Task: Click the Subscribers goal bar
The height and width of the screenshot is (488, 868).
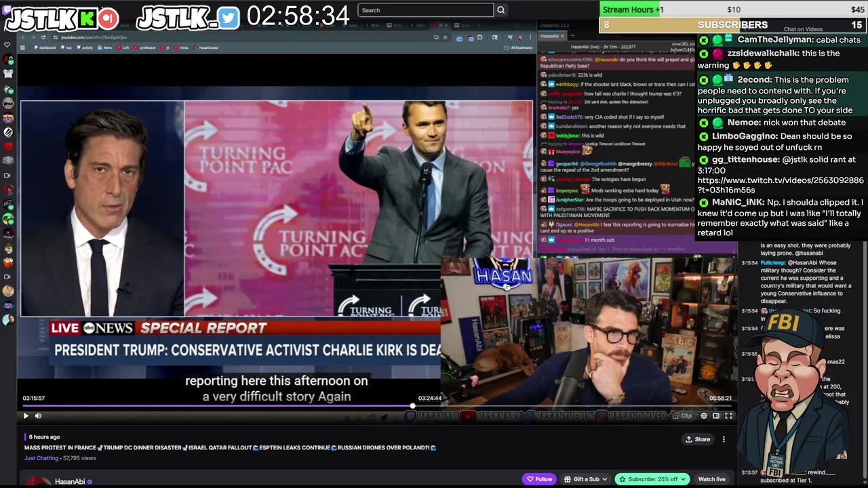Action: pyautogui.click(x=732, y=25)
